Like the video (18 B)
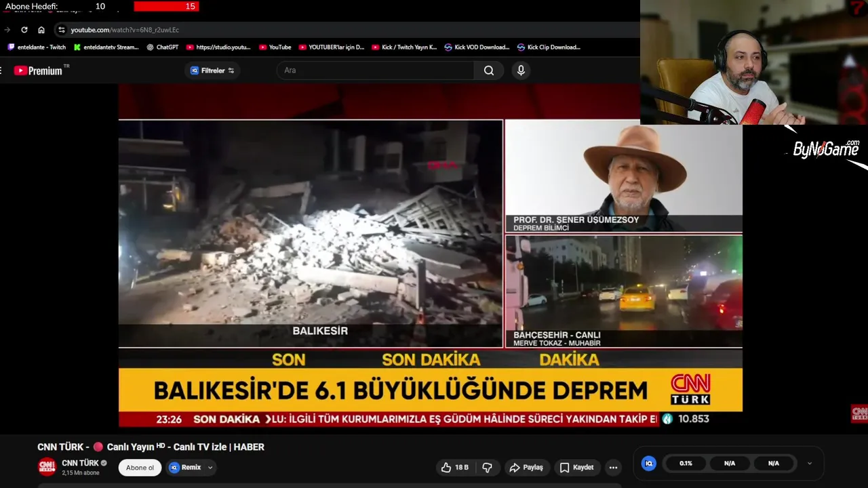 (455, 468)
